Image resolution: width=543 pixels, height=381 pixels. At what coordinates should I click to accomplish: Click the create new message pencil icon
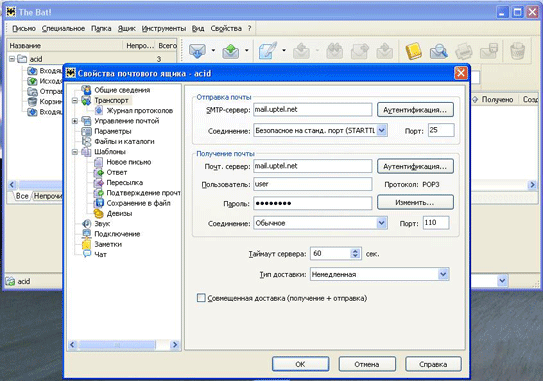pos(268,51)
